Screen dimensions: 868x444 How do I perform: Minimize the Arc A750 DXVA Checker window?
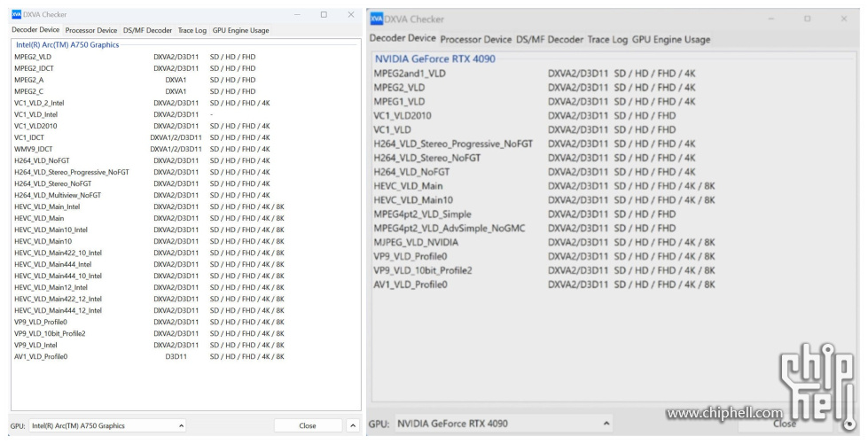coord(298,14)
